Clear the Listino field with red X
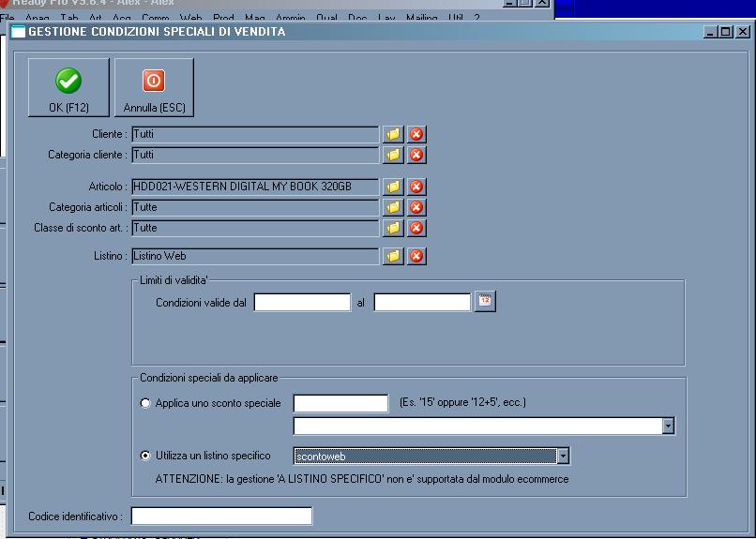This screenshot has width=756, height=539. tap(416, 256)
